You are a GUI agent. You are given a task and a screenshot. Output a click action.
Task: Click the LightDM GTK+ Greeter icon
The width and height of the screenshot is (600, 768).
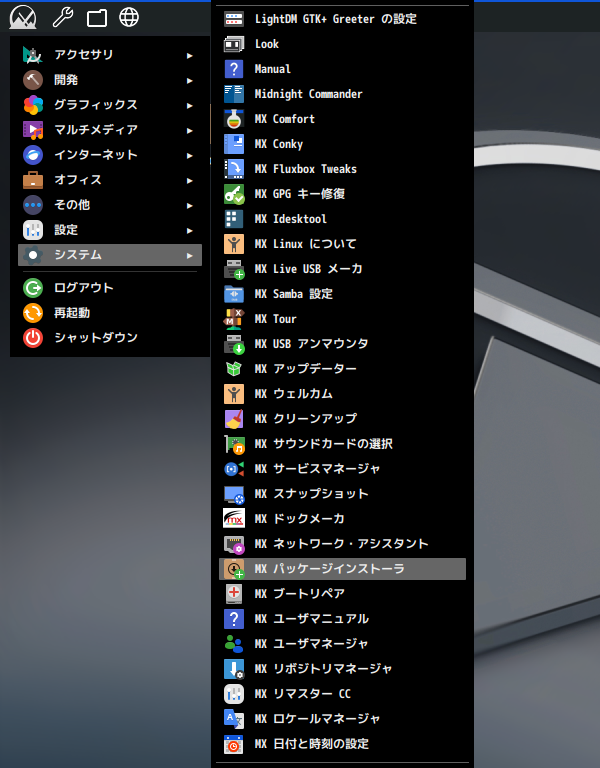click(234, 19)
